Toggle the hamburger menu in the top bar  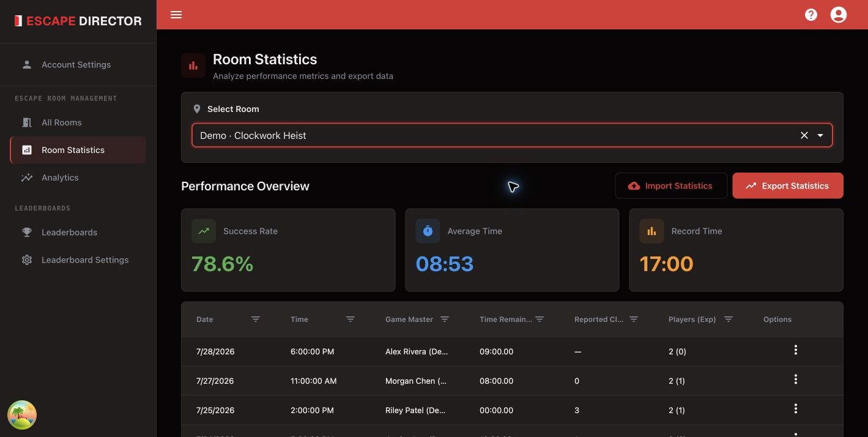click(176, 15)
